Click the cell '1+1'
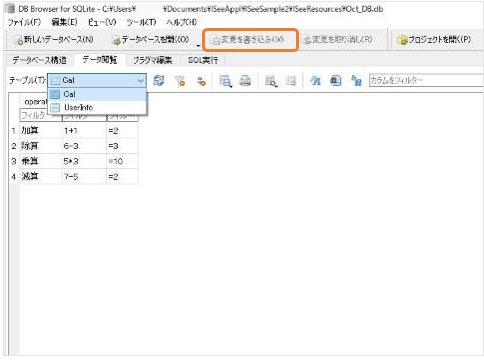Viewport: 484px width, 360px height. click(84, 131)
